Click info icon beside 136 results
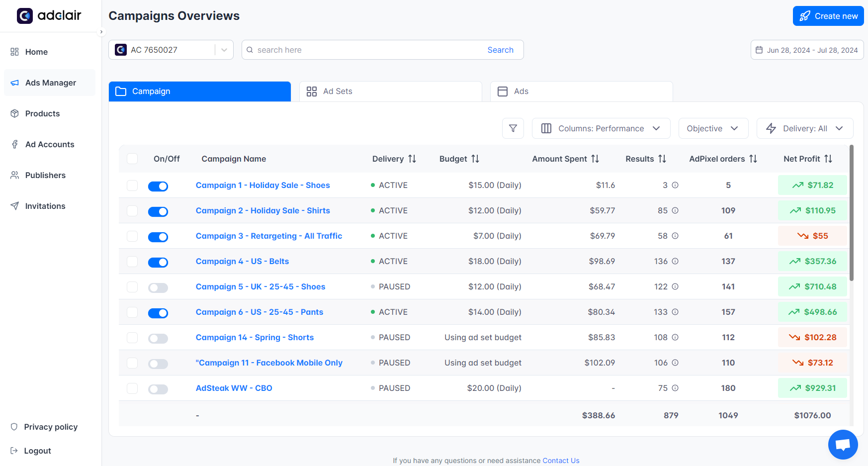The height and width of the screenshot is (466, 868). [x=675, y=261]
